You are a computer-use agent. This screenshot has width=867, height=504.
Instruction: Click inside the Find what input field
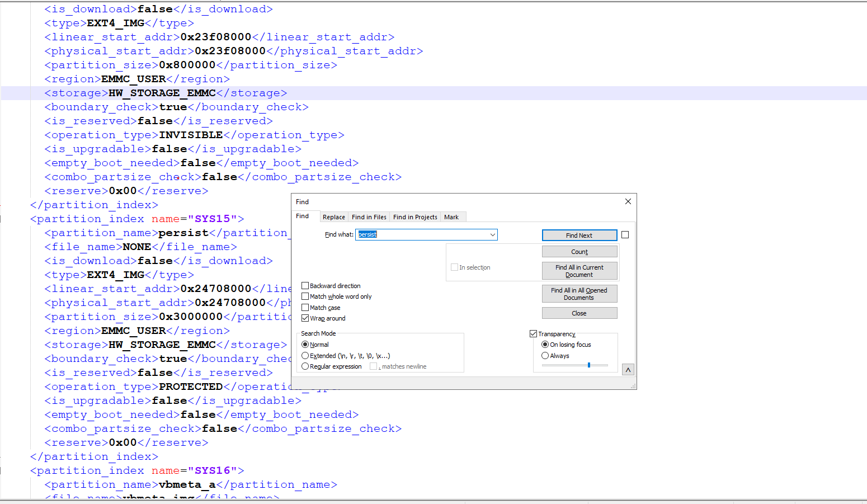point(420,234)
